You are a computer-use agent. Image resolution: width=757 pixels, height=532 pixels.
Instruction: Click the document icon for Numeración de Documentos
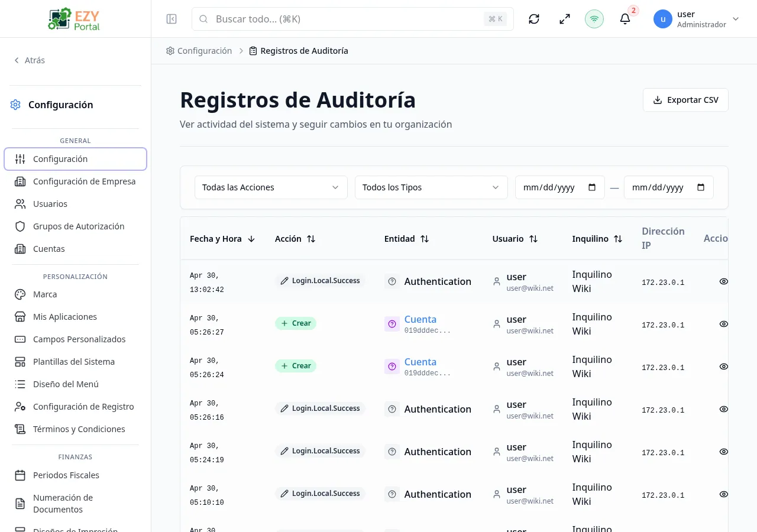click(x=20, y=504)
